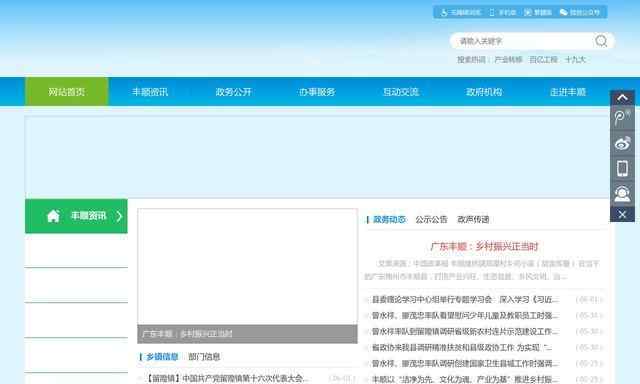The width and height of the screenshot is (640, 384).
Task: Switch to the 公示公告 tab
Action: point(431,220)
